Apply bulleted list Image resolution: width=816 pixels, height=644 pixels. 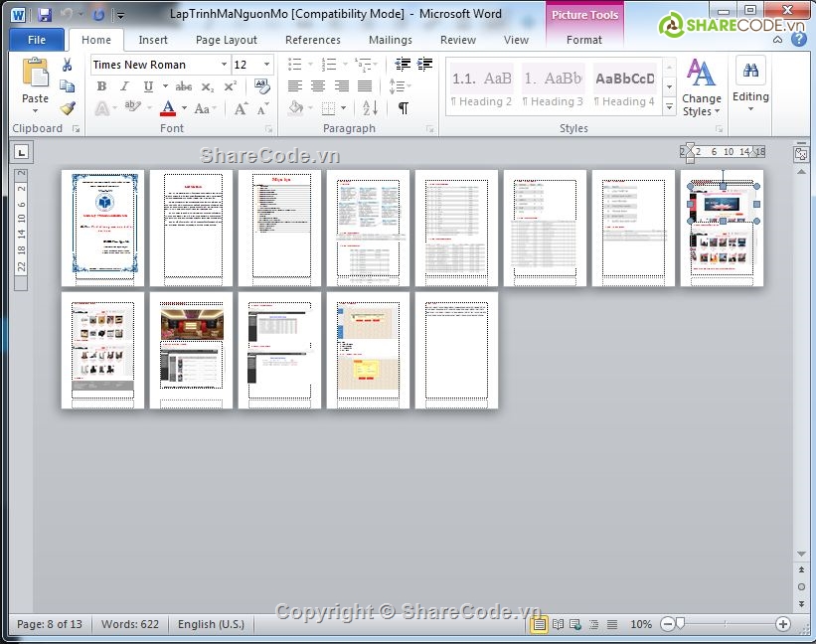click(x=295, y=65)
